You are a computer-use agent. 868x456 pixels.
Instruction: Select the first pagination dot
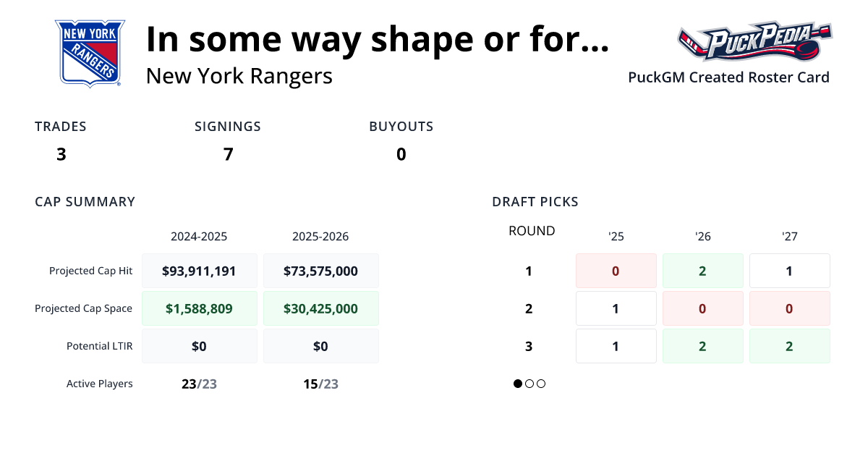[518, 384]
